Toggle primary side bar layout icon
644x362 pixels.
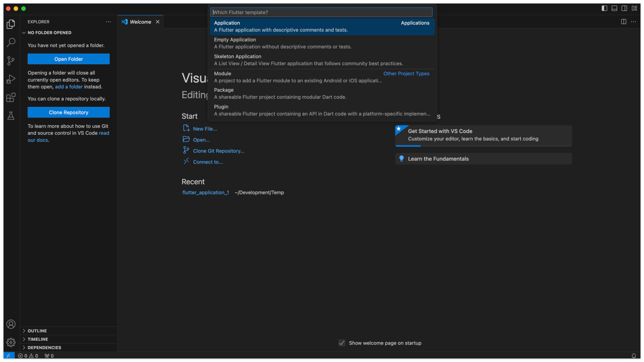click(604, 8)
